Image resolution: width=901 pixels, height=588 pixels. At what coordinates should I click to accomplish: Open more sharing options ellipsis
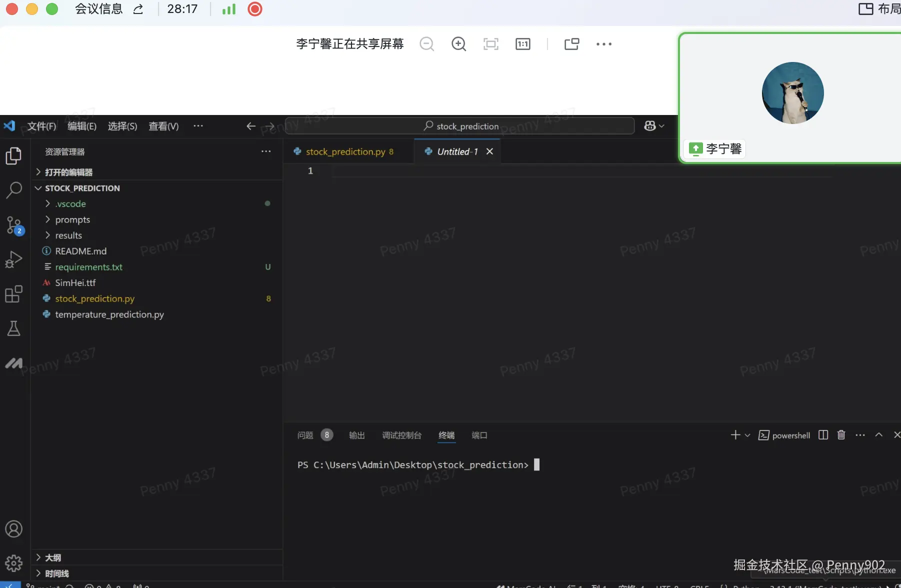pyautogui.click(x=604, y=44)
